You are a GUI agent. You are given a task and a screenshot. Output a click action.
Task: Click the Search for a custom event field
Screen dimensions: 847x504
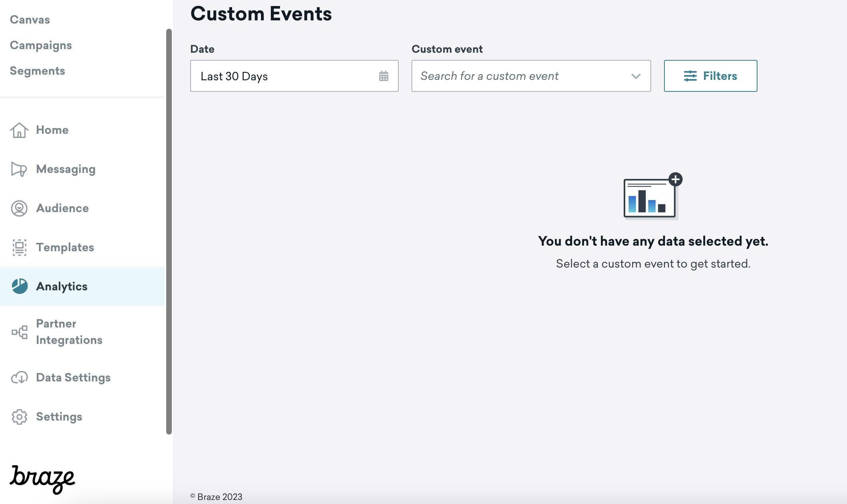click(519, 76)
